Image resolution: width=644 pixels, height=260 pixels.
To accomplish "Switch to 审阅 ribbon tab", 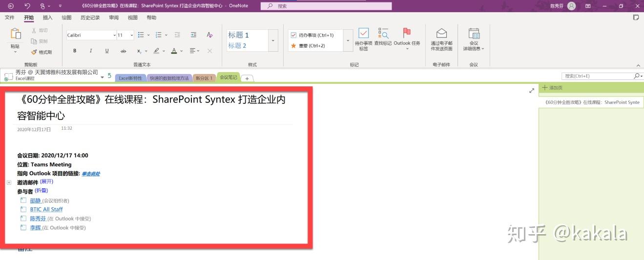I will 114,18.
